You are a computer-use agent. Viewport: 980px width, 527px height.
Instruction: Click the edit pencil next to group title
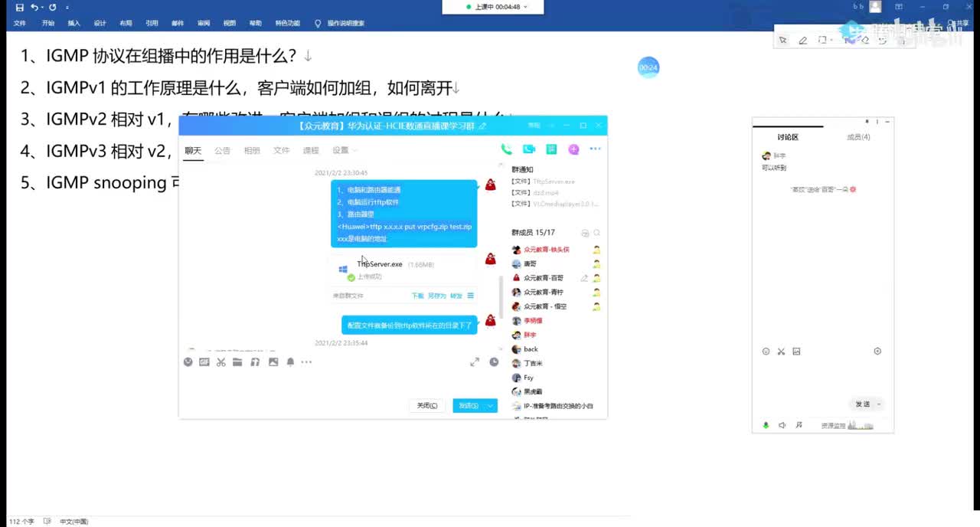pyautogui.click(x=482, y=125)
